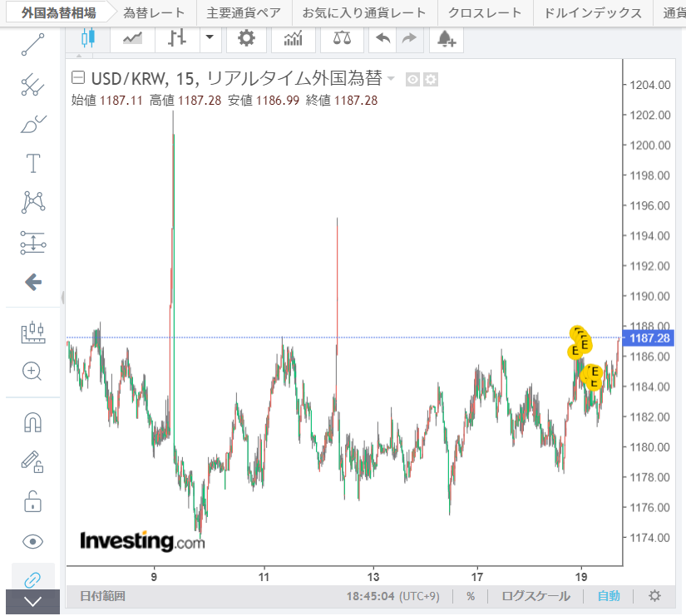Expand the USD/KRW legend dropdown arrow
686x616 pixels.
pyautogui.click(x=391, y=79)
